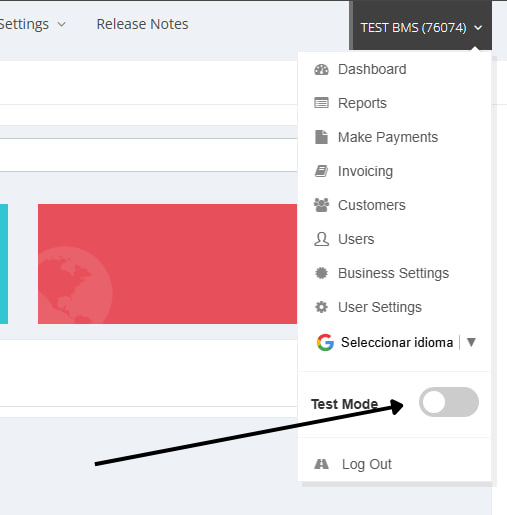The height and width of the screenshot is (515, 507).
Task: Click the Invoicing book icon
Action: click(321, 171)
